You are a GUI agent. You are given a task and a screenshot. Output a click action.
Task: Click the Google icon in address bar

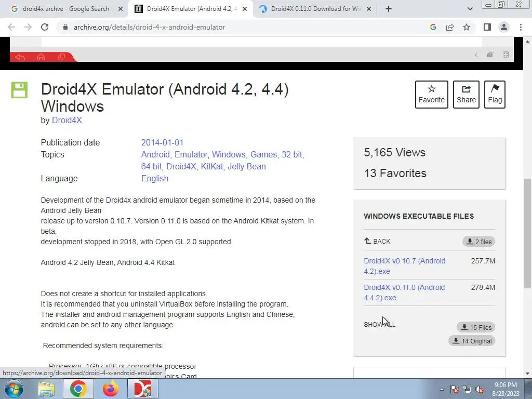point(433,27)
